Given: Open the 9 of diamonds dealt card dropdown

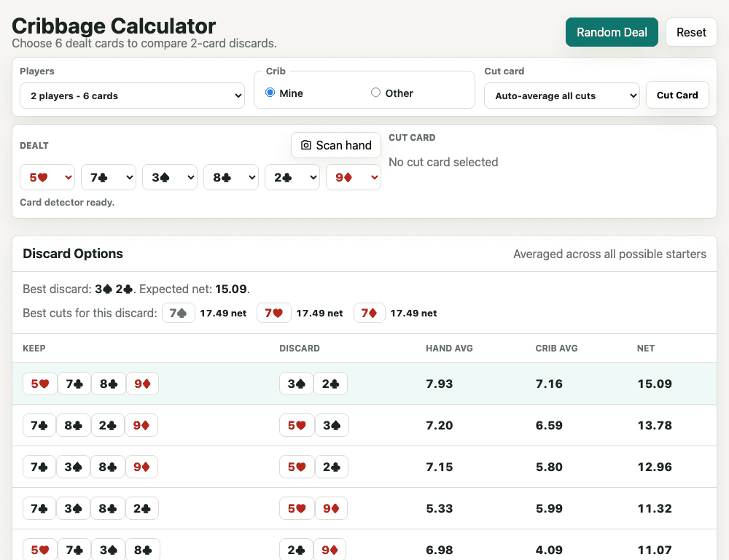Looking at the screenshot, I should coord(354,177).
